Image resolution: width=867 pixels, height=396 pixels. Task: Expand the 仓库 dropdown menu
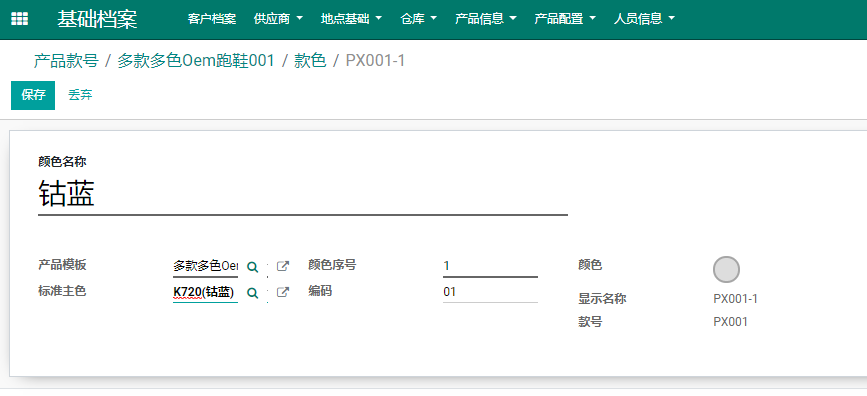point(419,19)
